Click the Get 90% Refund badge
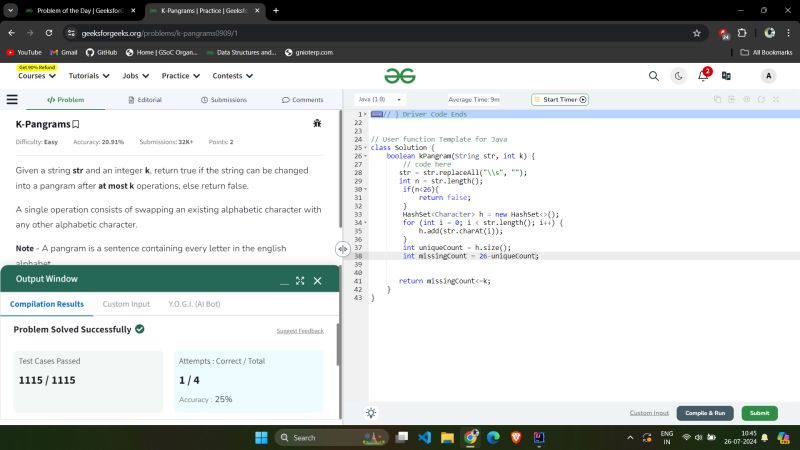This screenshot has width=800, height=450. pyautogui.click(x=37, y=67)
